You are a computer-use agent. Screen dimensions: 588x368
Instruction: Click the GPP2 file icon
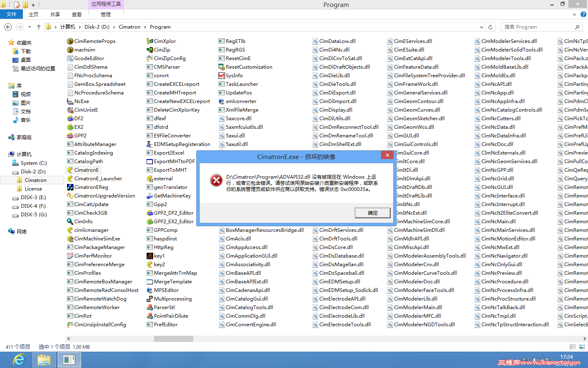[x=70, y=136]
